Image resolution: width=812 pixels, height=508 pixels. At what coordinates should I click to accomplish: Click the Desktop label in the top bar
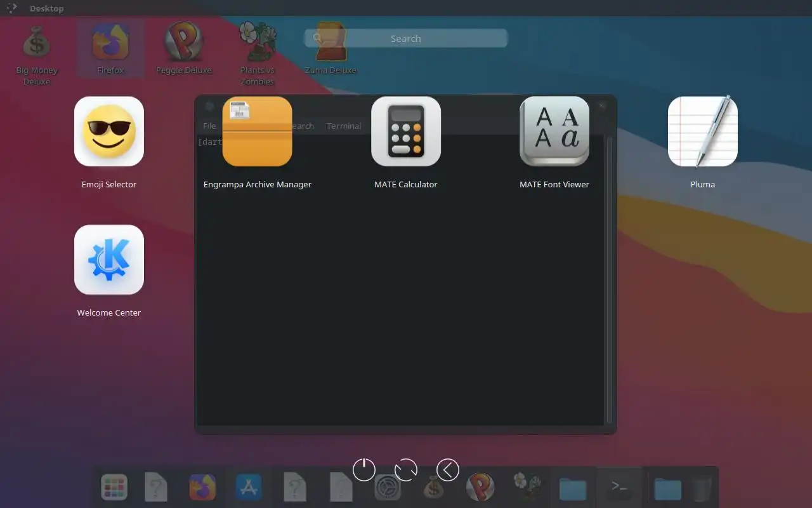pos(46,9)
